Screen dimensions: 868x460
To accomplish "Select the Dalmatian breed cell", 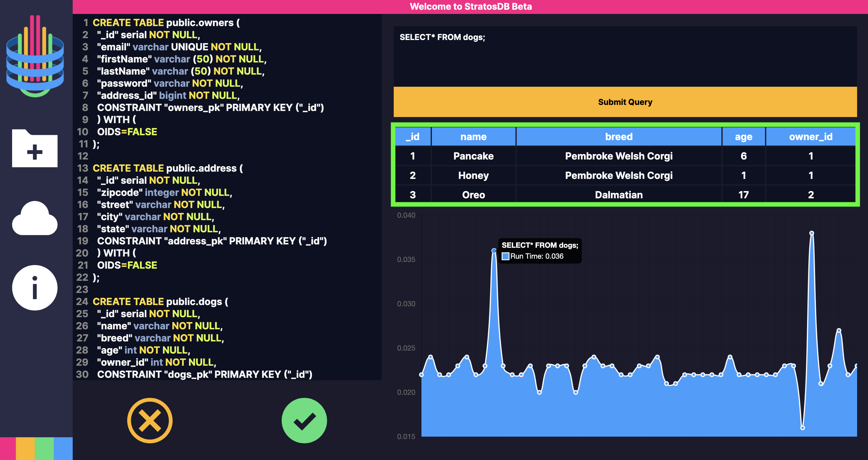I will click(619, 195).
